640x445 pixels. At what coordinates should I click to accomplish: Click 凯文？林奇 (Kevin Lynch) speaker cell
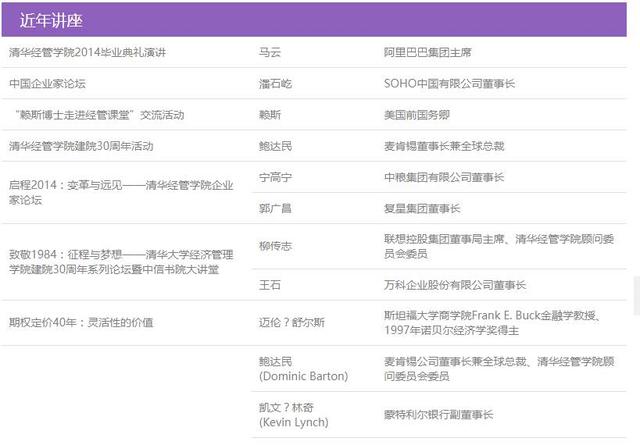[x=297, y=414]
